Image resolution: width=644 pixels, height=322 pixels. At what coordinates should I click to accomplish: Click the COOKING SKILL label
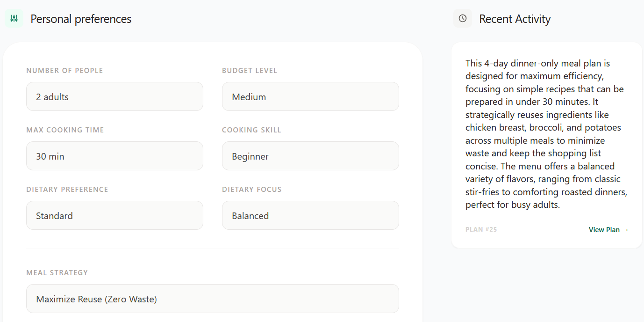pyautogui.click(x=251, y=130)
